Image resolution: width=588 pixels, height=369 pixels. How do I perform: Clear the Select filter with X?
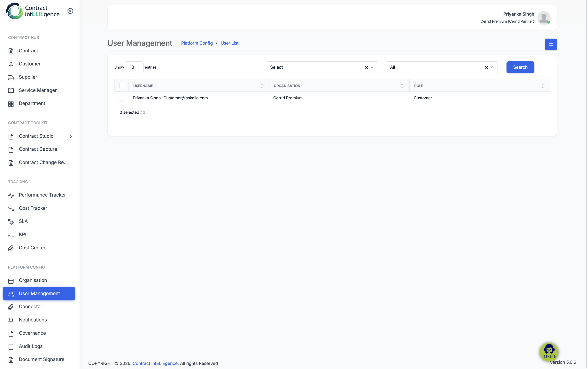(x=366, y=67)
